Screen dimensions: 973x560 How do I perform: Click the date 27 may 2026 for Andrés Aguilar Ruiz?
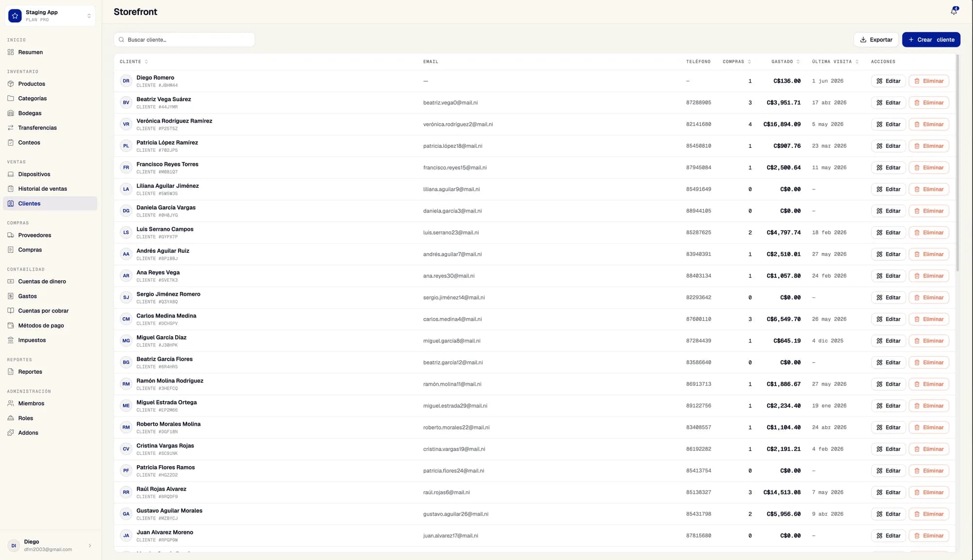pos(829,254)
